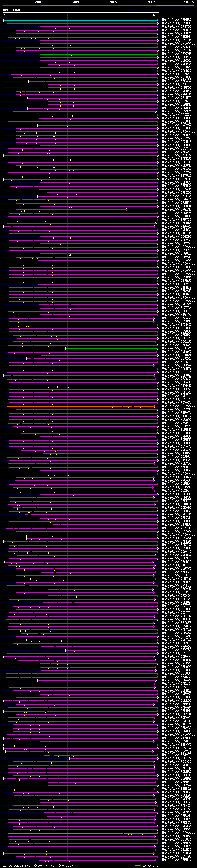
Task: Click the cyan alignment bar of UniRef100_A8HM87
Action: pyautogui.click(x=81, y=20)
